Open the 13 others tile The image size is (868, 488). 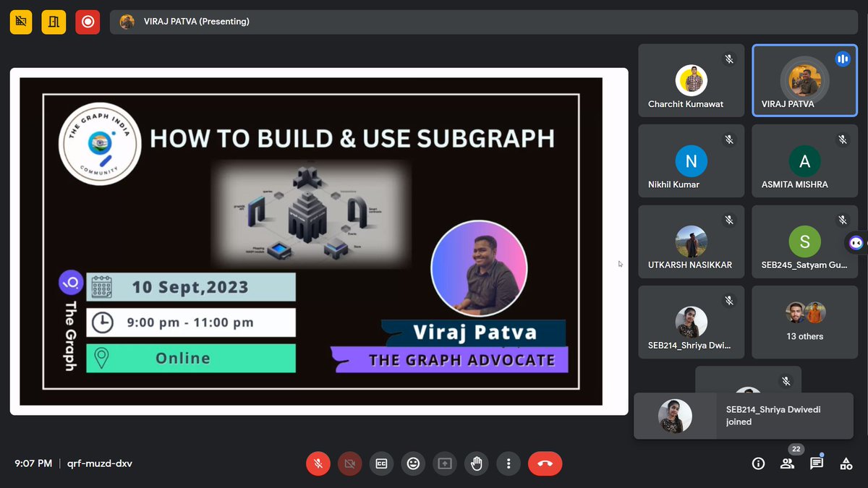pos(805,322)
